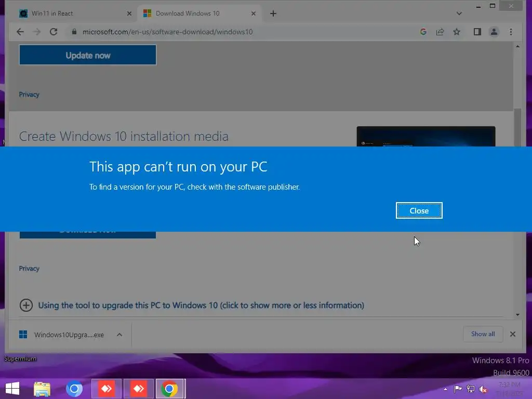Click the Chrome taskbar icon
Image resolution: width=532 pixels, height=399 pixels.
(170, 389)
